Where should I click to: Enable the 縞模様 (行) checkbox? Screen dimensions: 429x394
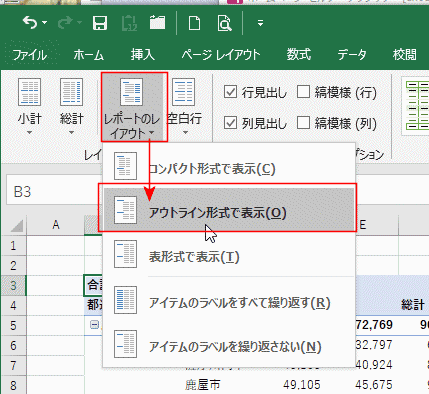pos(303,92)
